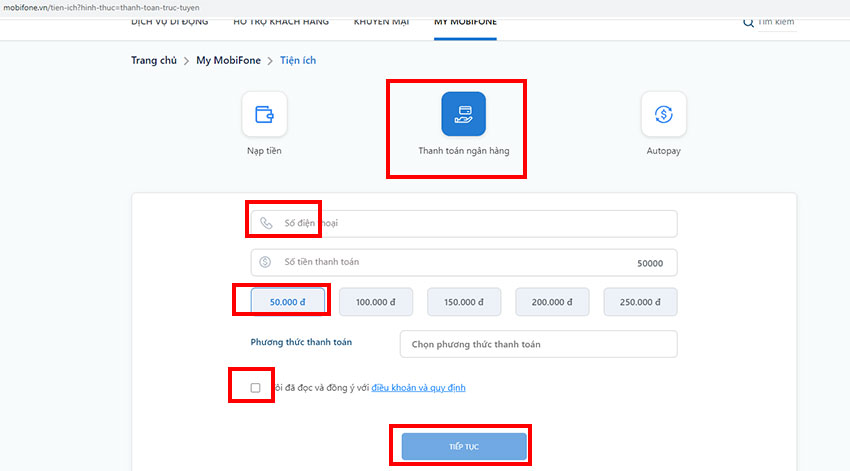Click the Tiện ích breadcrumb

point(298,60)
